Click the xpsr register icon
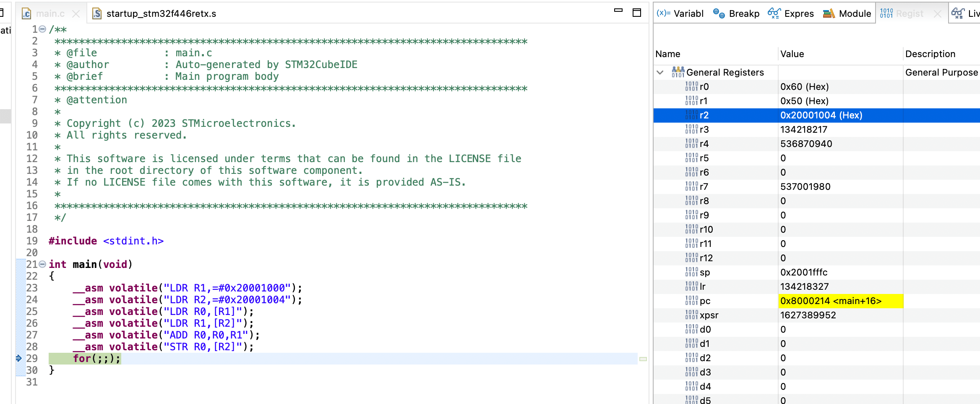 point(692,315)
